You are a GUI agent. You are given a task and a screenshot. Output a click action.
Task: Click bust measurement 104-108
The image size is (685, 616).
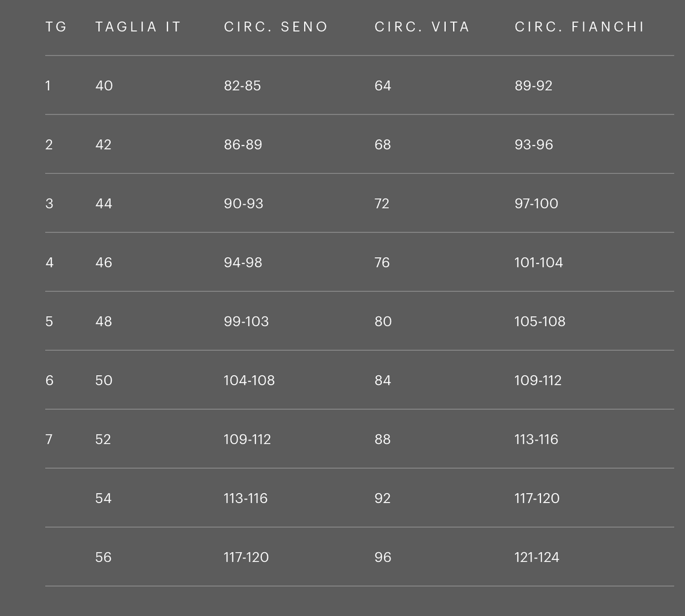tap(249, 381)
